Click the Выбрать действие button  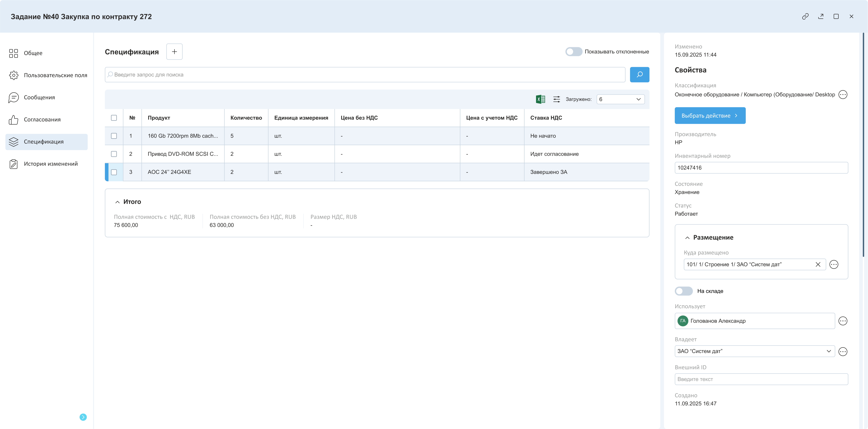coord(710,116)
